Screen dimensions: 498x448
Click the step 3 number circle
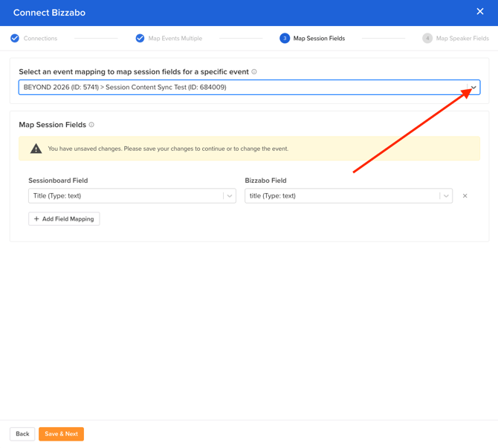pos(284,38)
